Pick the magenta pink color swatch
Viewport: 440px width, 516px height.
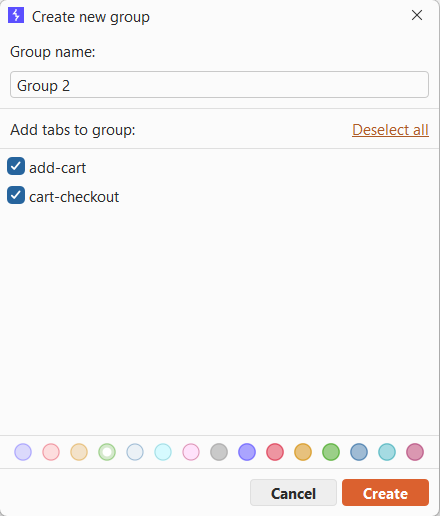(x=415, y=452)
